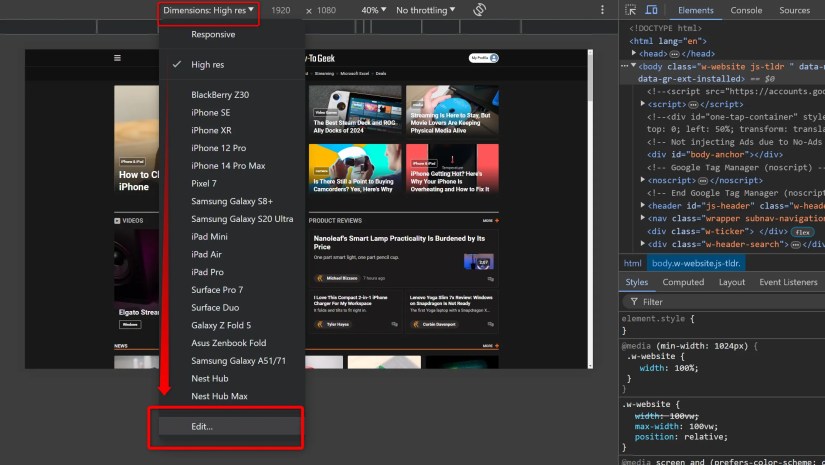Select Asus Zenbook Fold device
825x465 pixels.
click(x=228, y=342)
